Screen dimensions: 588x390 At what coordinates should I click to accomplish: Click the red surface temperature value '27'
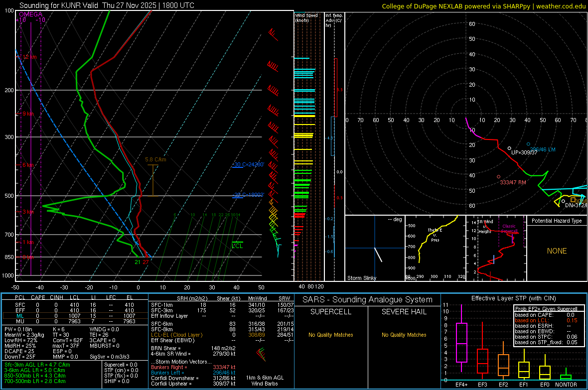pyautogui.click(x=146, y=262)
